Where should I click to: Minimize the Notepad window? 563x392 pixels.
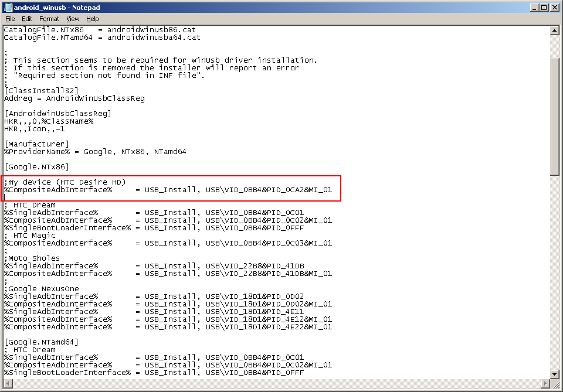tap(534, 8)
